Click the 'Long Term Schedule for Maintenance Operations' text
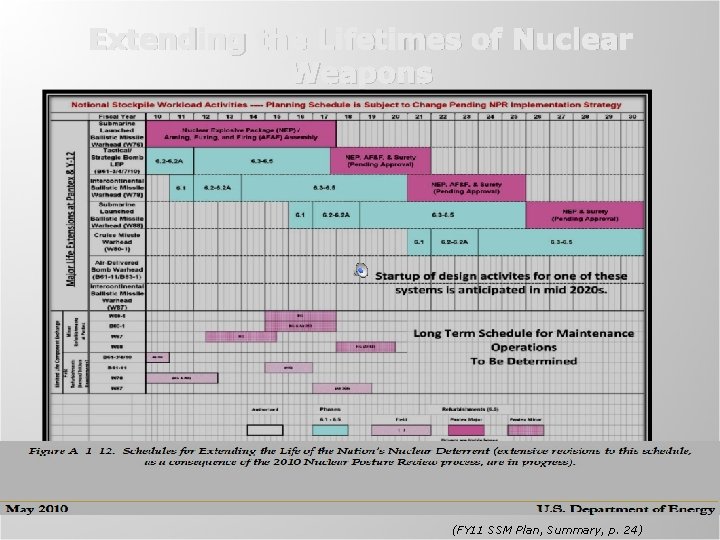The image size is (720, 540). click(x=523, y=340)
